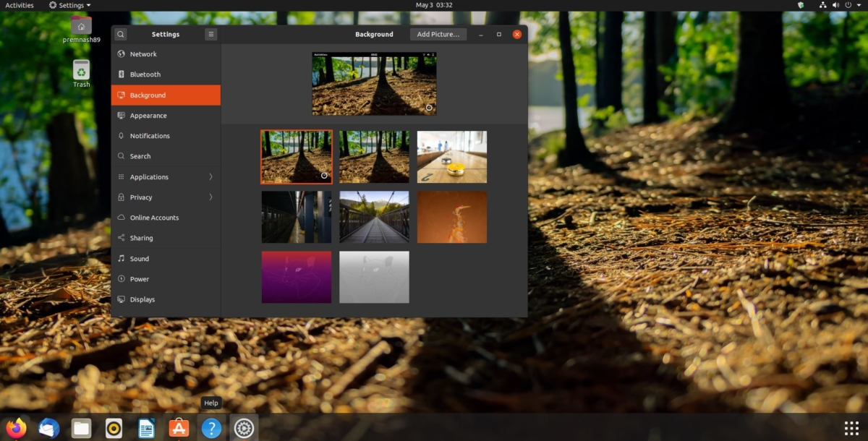Select the purple gradient wallpaper thumbnail
Viewport: 868px width, 441px height.
pos(296,277)
